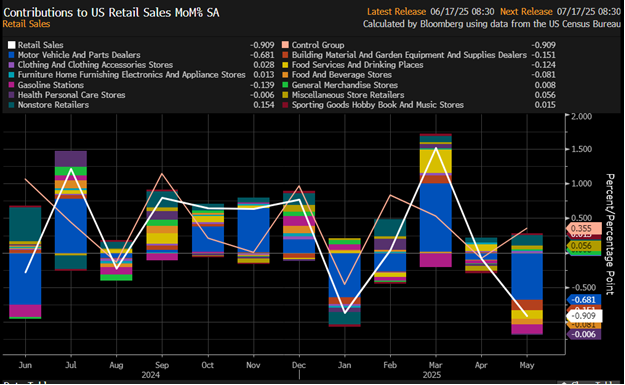Screen dimensions: 625x385
Task: Click the May axis label
Action: (527, 365)
